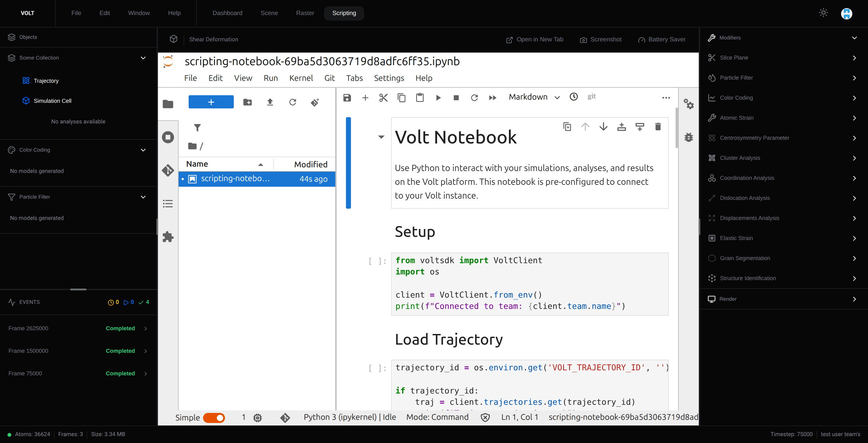Save the notebook with the disk icon
Image resolution: width=868 pixels, height=443 pixels.
(x=347, y=98)
